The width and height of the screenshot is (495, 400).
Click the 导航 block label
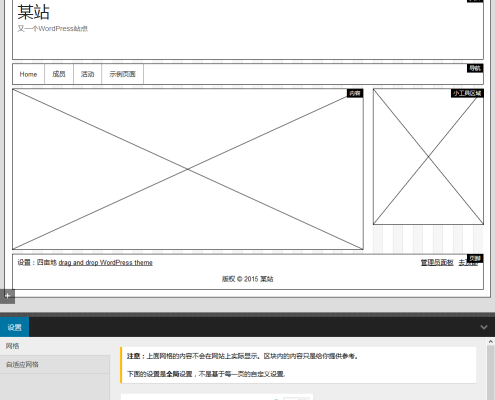[475, 68]
